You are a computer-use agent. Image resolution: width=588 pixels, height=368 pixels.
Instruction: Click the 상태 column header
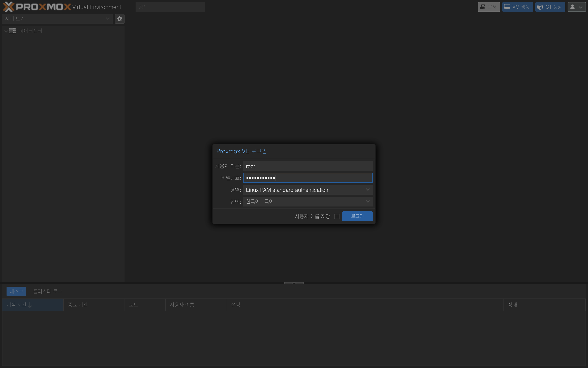545,305
